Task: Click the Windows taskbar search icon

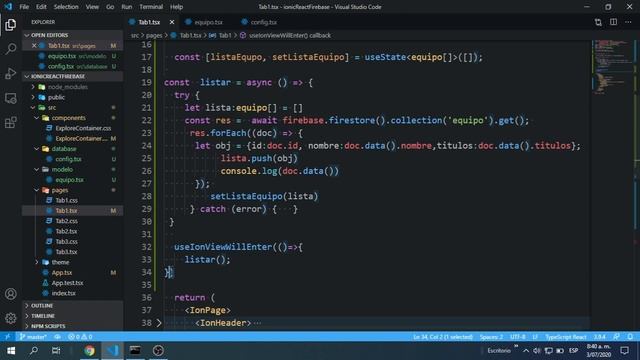Action: (34, 351)
